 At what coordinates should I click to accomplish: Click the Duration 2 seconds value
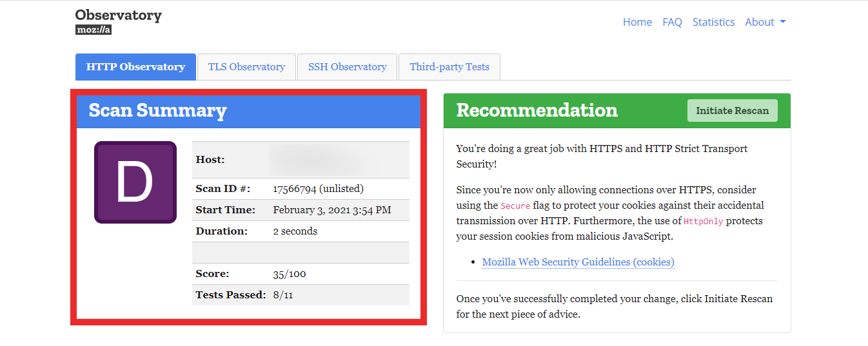click(295, 231)
